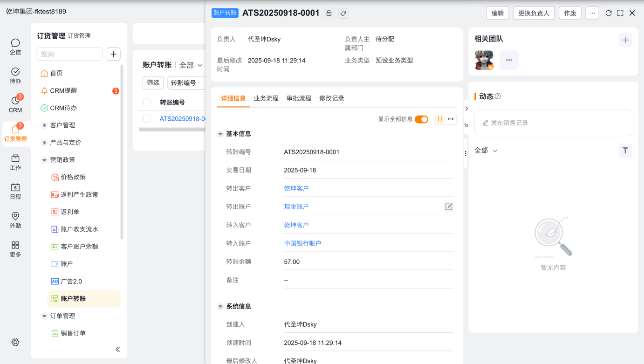Toggle the 显示全部信息 switch

click(421, 119)
